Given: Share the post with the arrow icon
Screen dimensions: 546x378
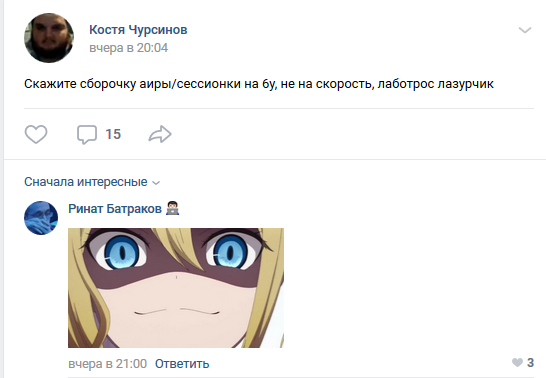Looking at the screenshot, I should coord(160,134).
